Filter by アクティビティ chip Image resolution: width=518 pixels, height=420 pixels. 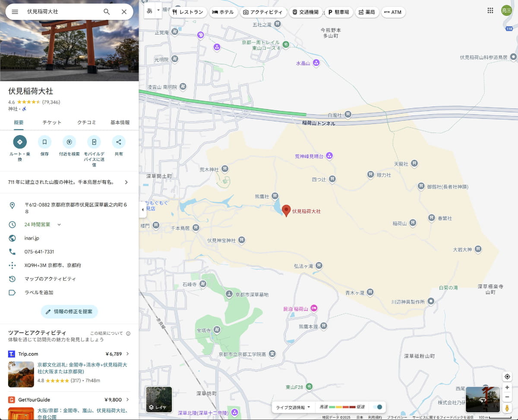(263, 12)
